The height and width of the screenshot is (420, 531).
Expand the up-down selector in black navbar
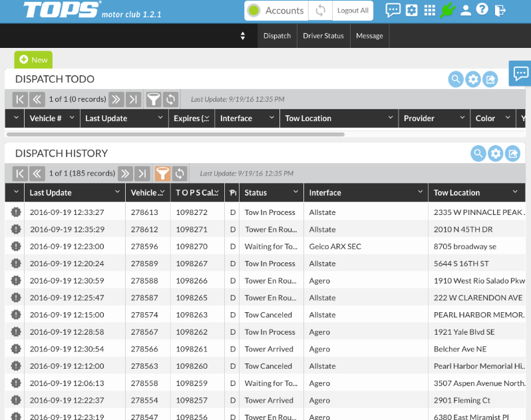pyautogui.click(x=242, y=36)
